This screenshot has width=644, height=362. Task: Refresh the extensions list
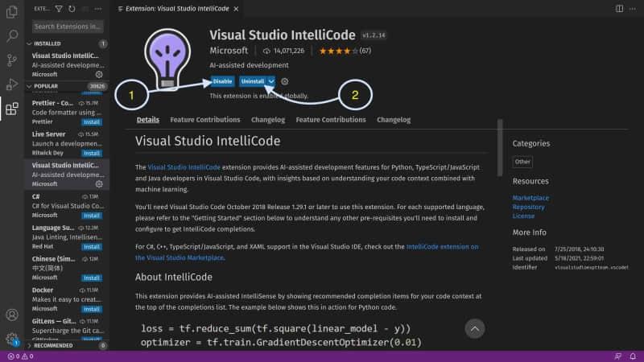pyautogui.click(x=72, y=9)
